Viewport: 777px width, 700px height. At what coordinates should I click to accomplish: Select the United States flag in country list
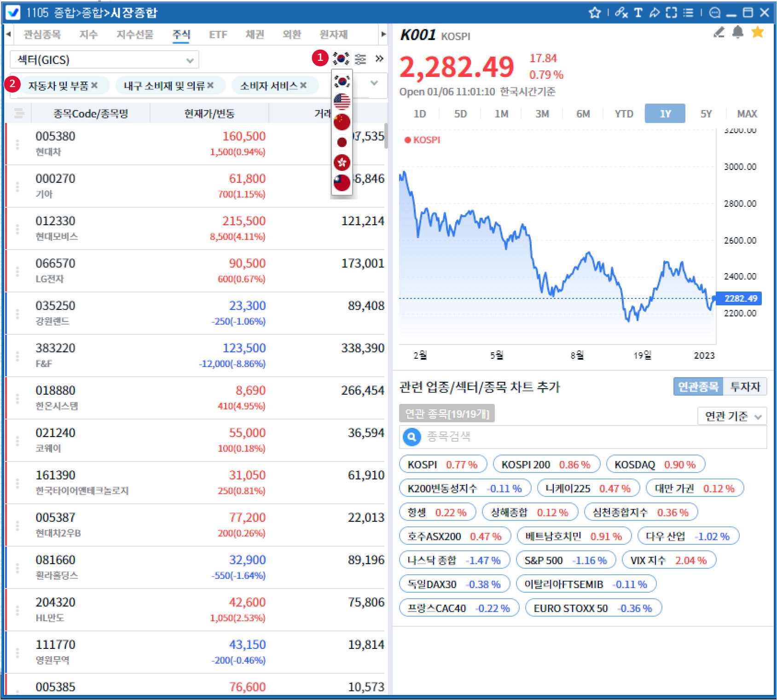pos(342,101)
